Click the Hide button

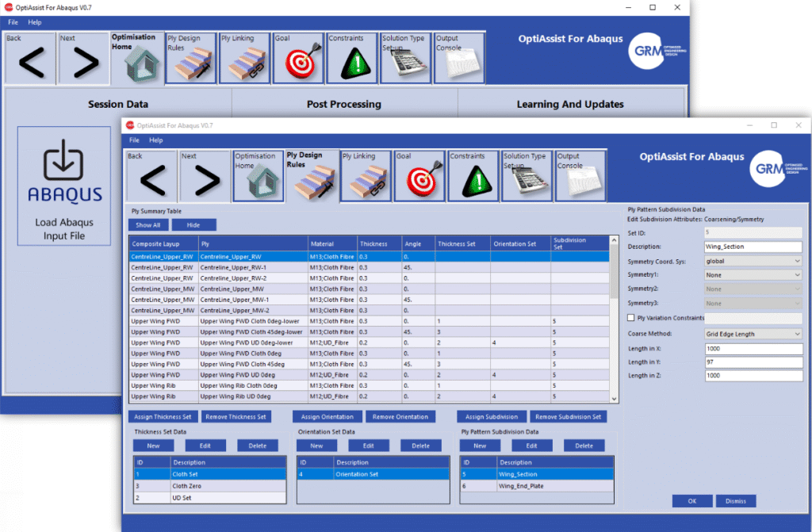(x=193, y=225)
